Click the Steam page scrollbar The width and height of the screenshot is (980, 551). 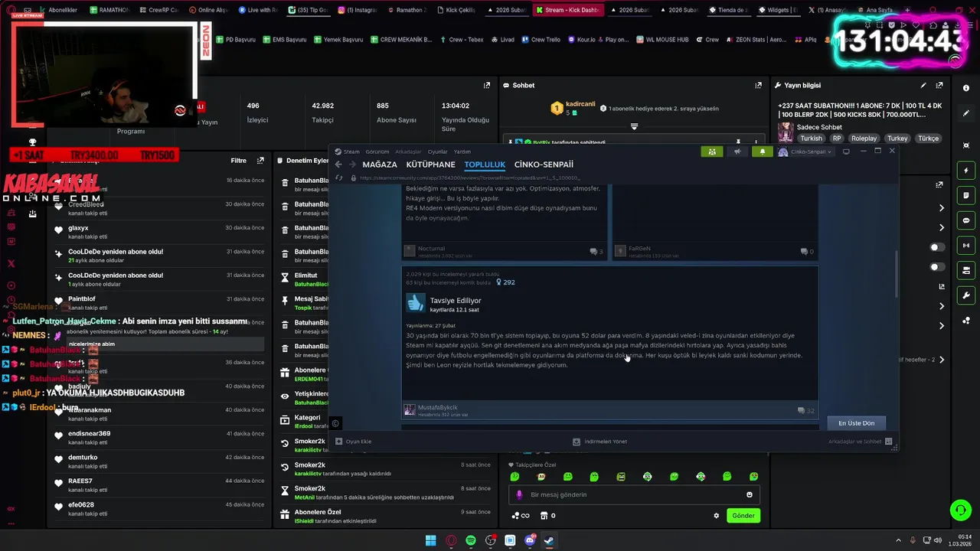897,274
